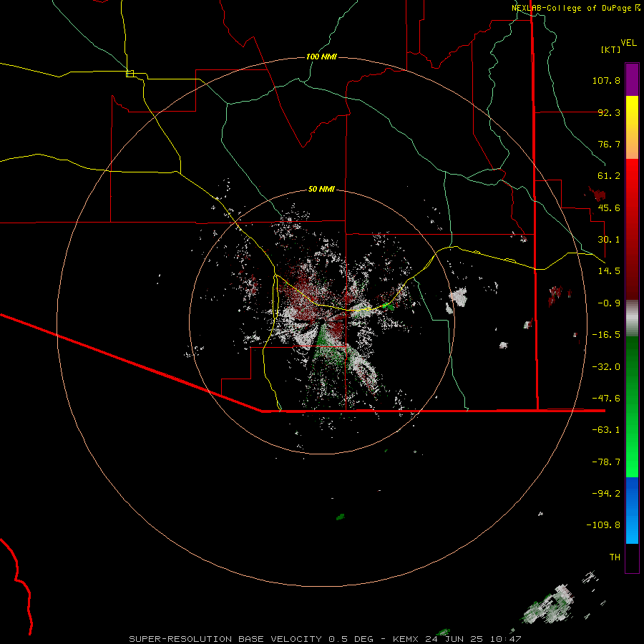Click the -0.9 velocity scale value
This screenshot has width=644, height=644.
tap(609, 303)
